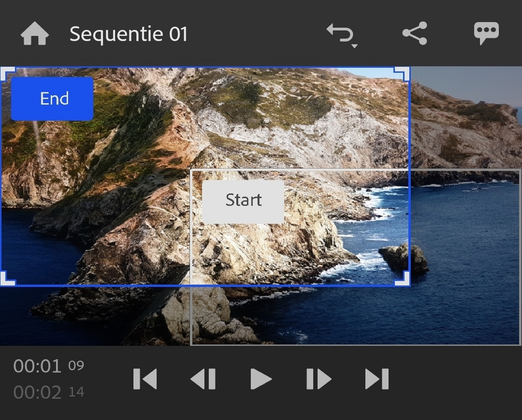The image size is (522, 420).
Task: Click the current timecode 00:01 09
Action: (x=48, y=366)
